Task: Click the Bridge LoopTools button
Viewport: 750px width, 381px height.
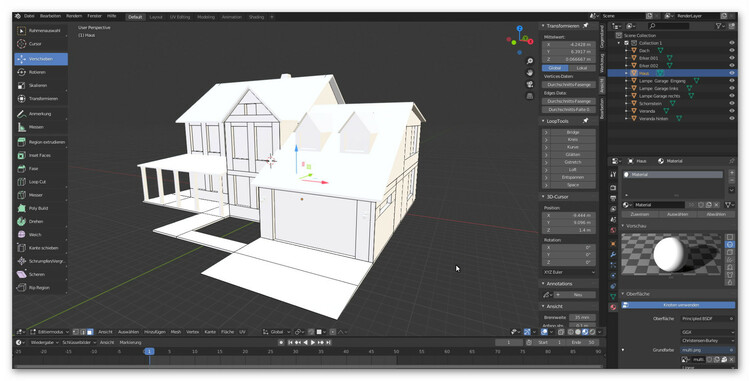Action: pos(573,132)
